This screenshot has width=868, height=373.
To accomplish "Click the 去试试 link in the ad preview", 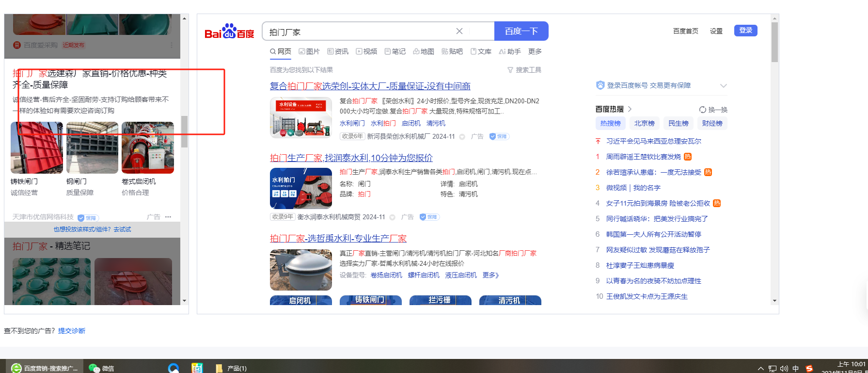I will (122, 229).
